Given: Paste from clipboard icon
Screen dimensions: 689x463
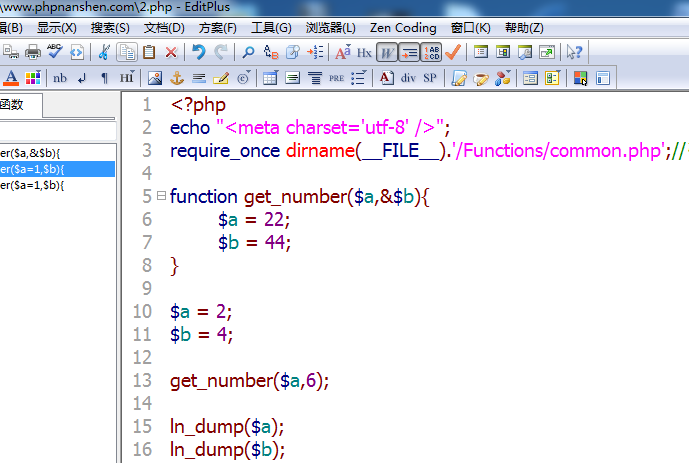Looking at the screenshot, I should tap(149, 52).
